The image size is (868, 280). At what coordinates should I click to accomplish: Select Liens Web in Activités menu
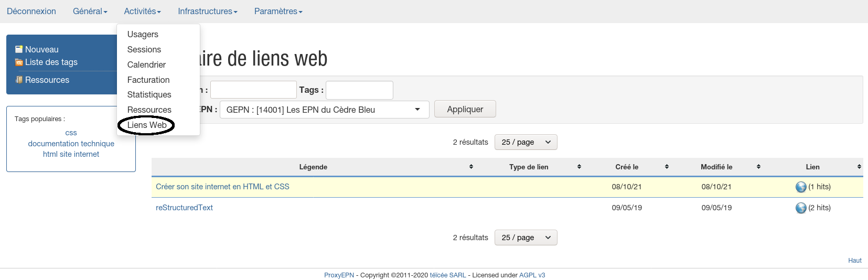coord(147,125)
